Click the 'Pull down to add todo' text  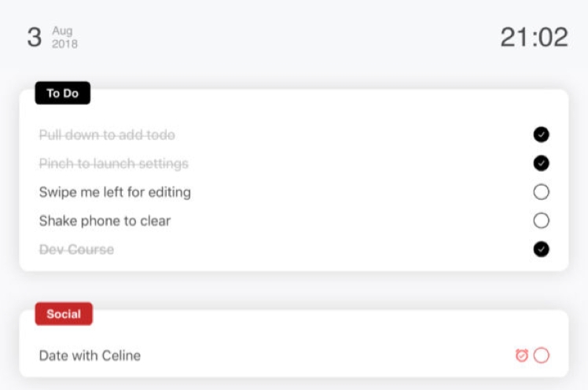[x=107, y=135]
